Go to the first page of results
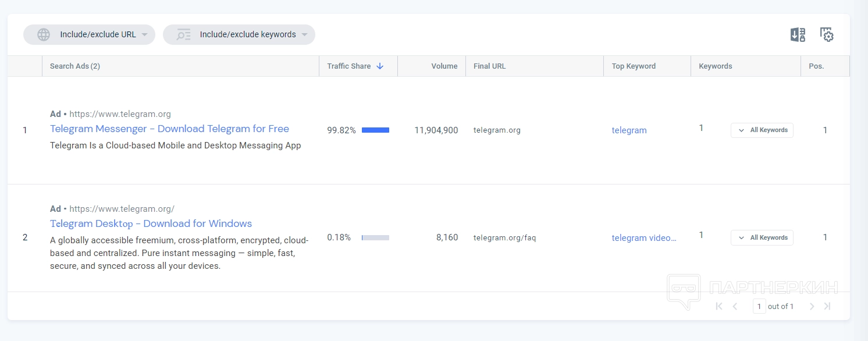Viewport: 868px width, 341px height. click(719, 306)
